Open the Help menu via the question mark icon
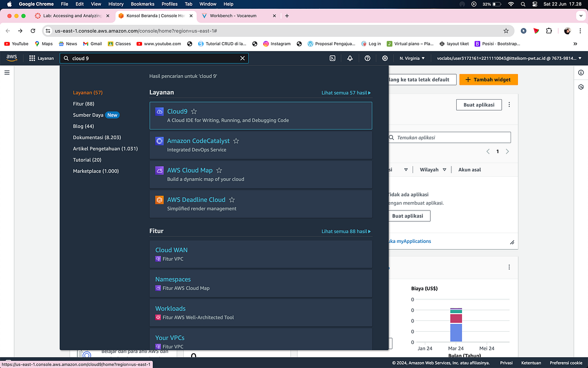 (x=367, y=58)
